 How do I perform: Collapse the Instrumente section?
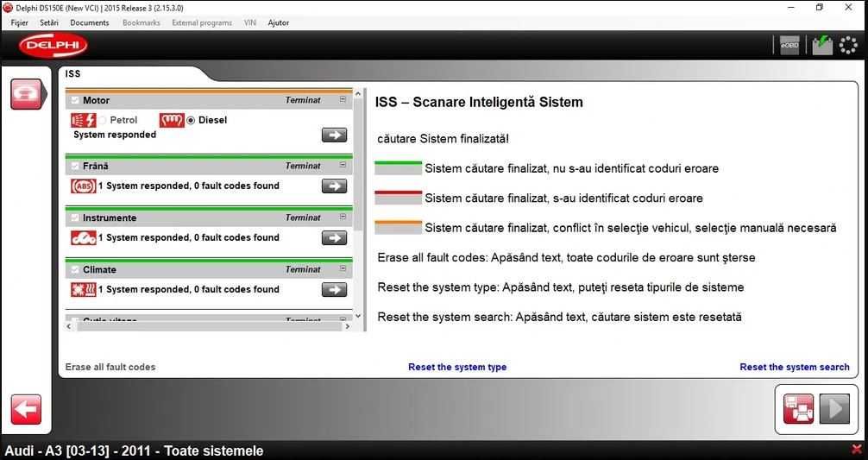343,217
